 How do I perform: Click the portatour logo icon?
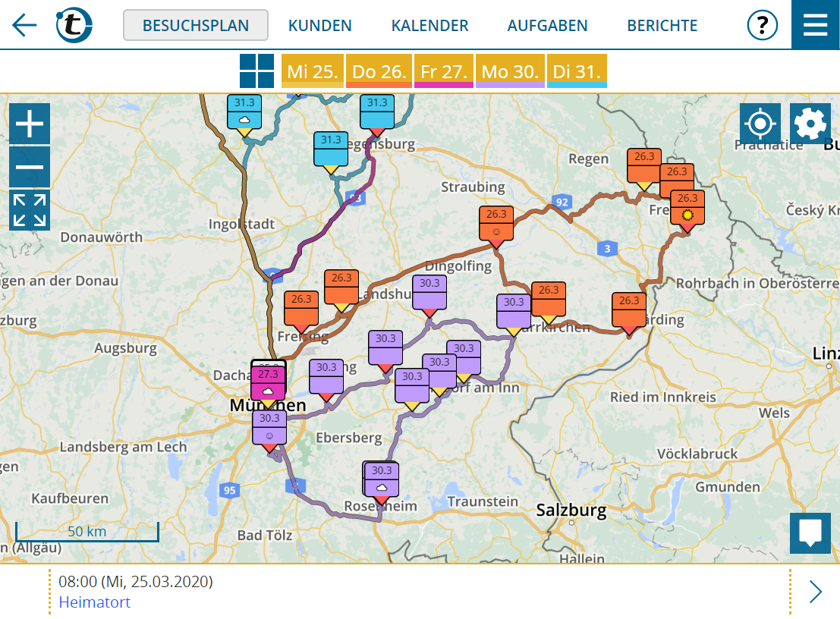(72, 24)
